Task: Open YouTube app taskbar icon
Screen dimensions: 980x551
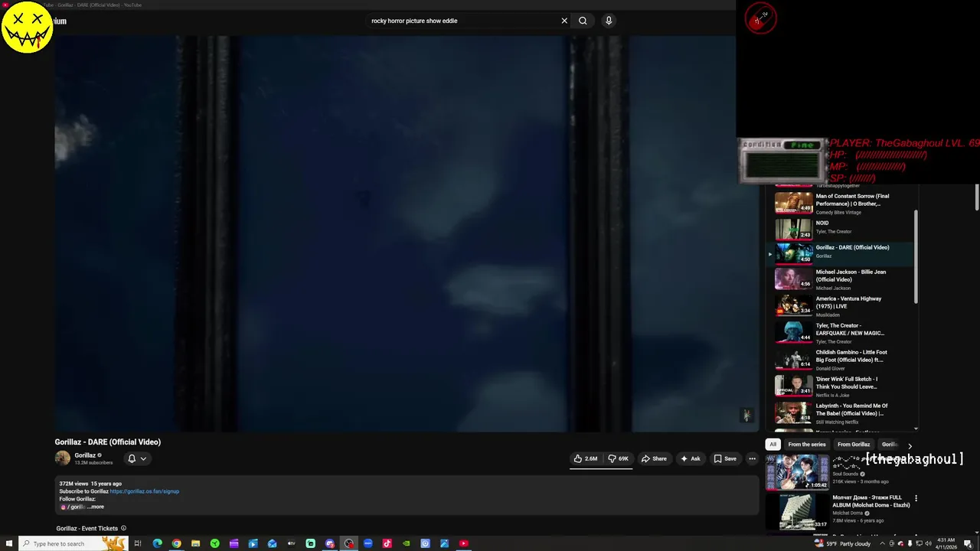Action: [x=463, y=543]
